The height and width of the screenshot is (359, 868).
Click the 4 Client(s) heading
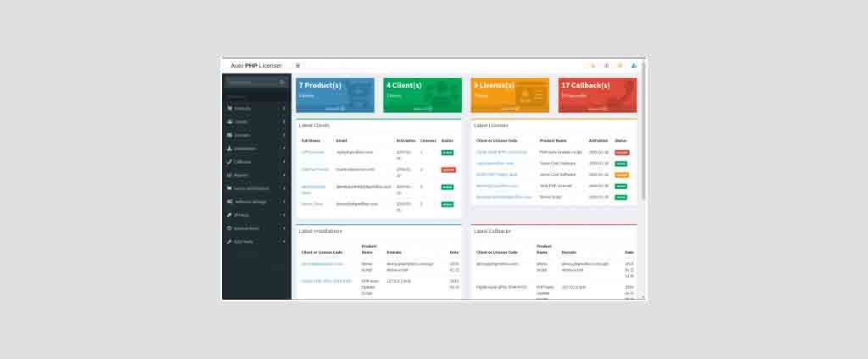click(x=404, y=86)
